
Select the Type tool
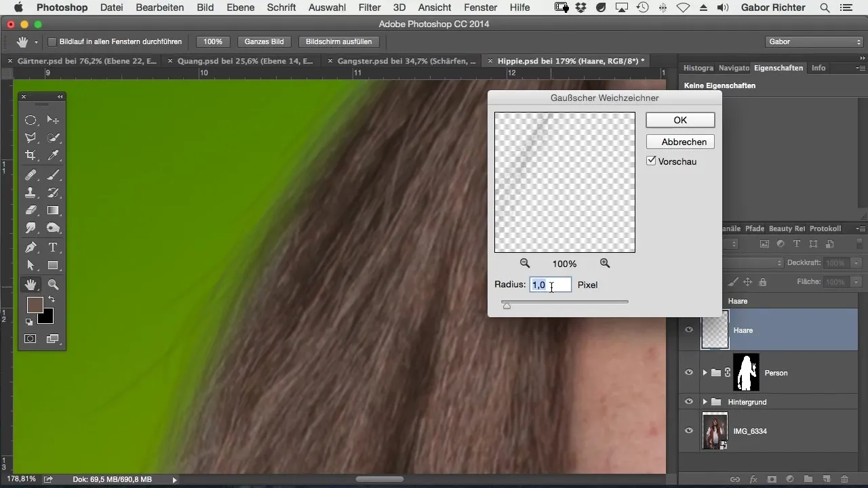pyautogui.click(x=53, y=247)
